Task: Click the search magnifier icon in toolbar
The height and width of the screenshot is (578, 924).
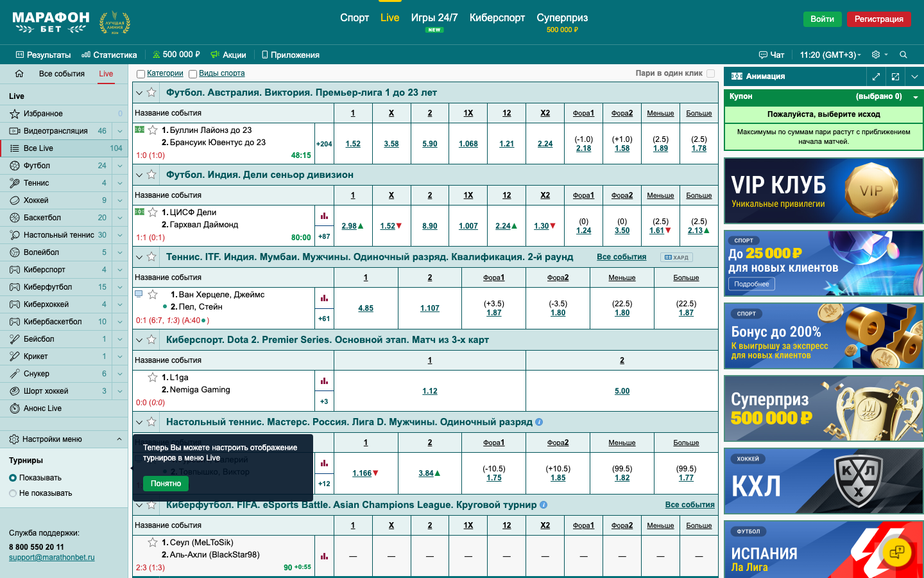Action: click(x=903, y=55)
